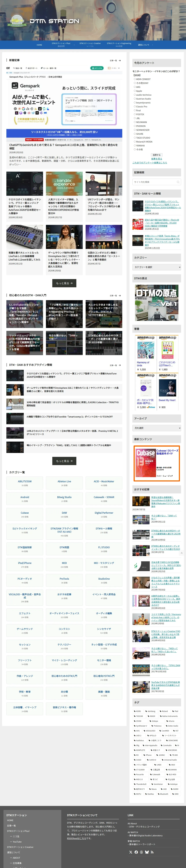Go to HOME in the top navigation
The image size is (186, 868).
pos(40,45)
